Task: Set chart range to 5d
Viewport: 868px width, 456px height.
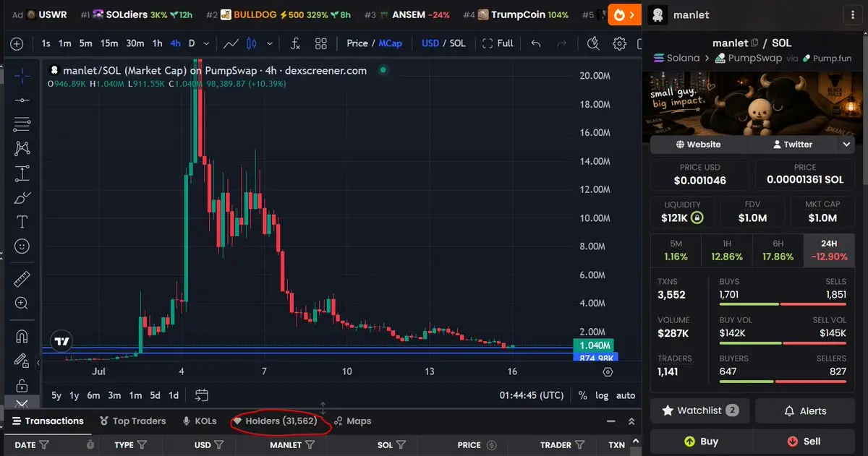Action: tap(155, 395)
